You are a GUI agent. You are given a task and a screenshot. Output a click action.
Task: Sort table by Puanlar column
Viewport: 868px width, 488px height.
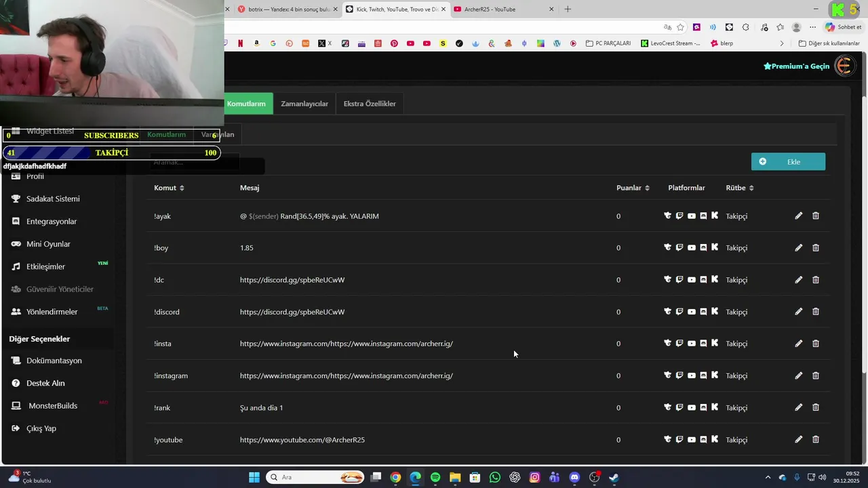633,188
